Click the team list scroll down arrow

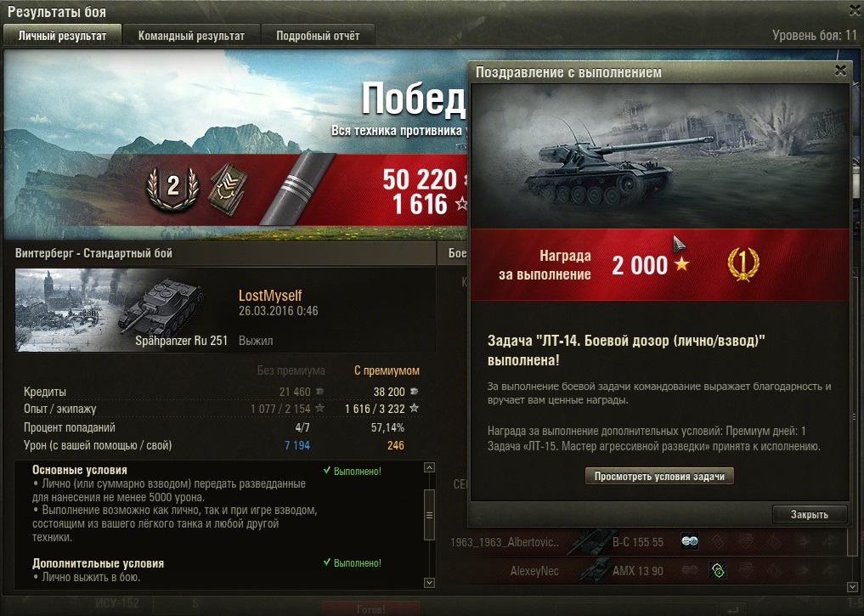852,587
